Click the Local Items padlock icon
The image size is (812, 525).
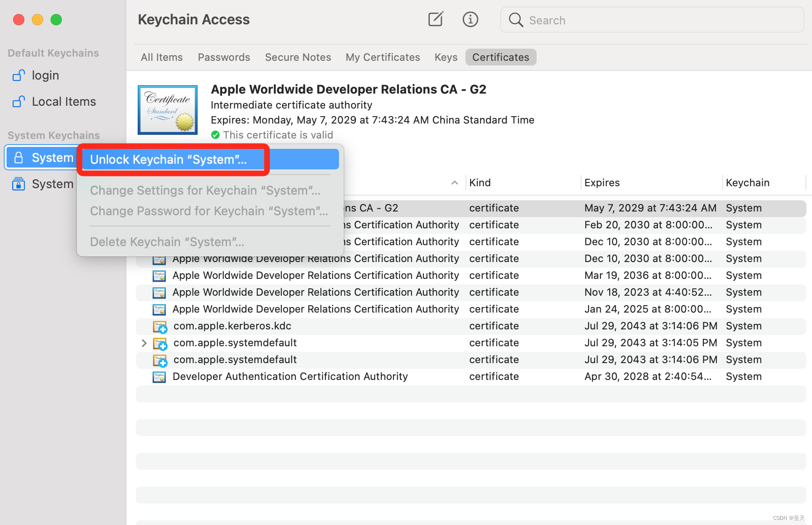[18, 101]
